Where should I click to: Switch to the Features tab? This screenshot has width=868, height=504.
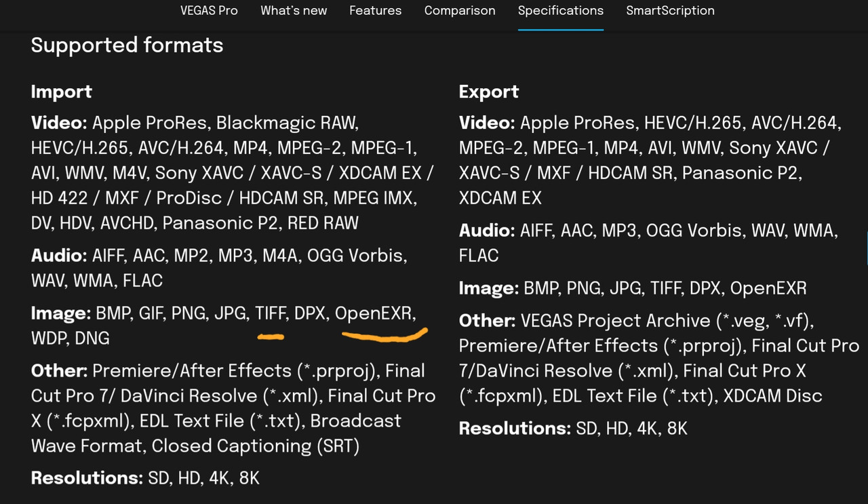coord(375,11)
